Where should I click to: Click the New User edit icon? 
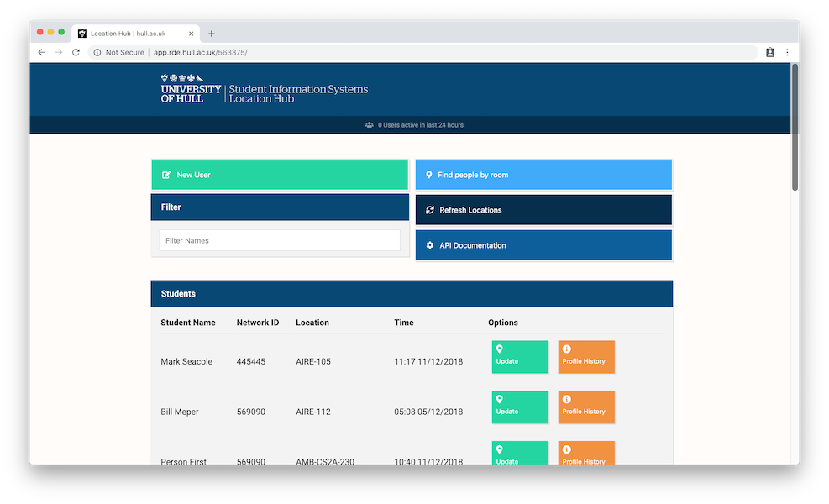coord(166,175)
